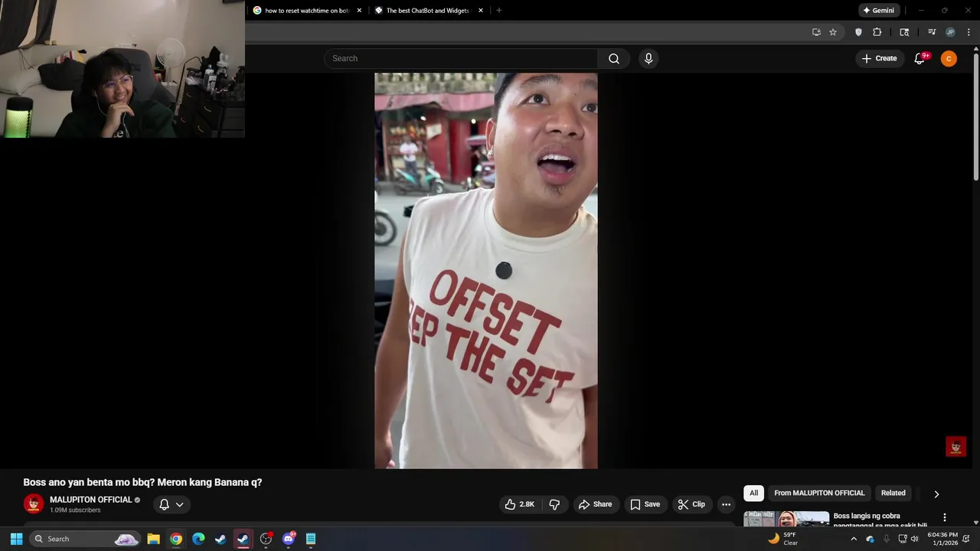Close The best ChatBot and Widgets tab
The height and width of the screenshot is (551, 980).
coord(481,11)
